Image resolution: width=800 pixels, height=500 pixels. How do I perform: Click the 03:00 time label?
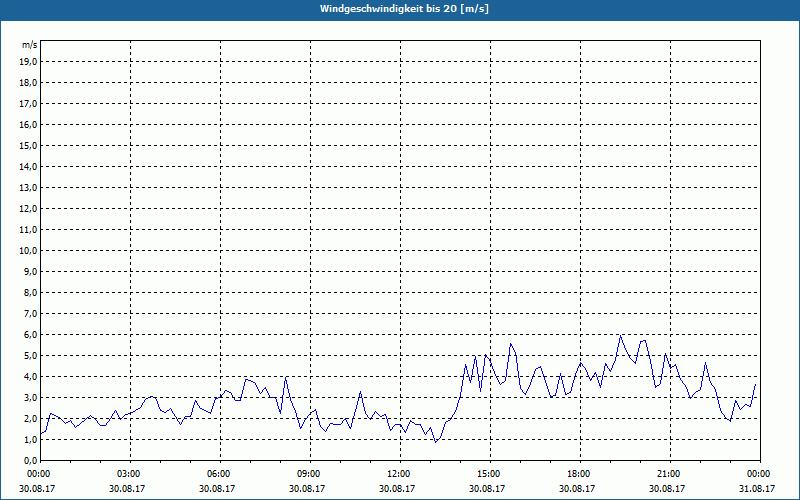pos(128,474)
